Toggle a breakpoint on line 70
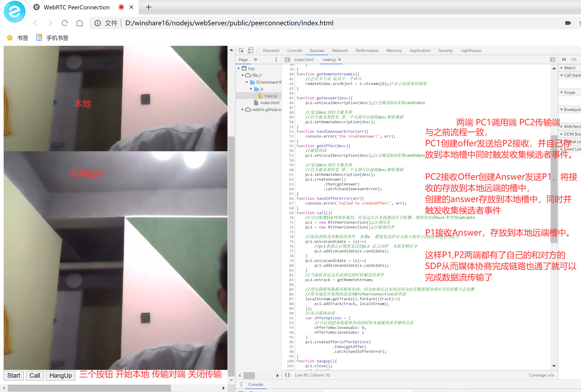 pos(291,218)
